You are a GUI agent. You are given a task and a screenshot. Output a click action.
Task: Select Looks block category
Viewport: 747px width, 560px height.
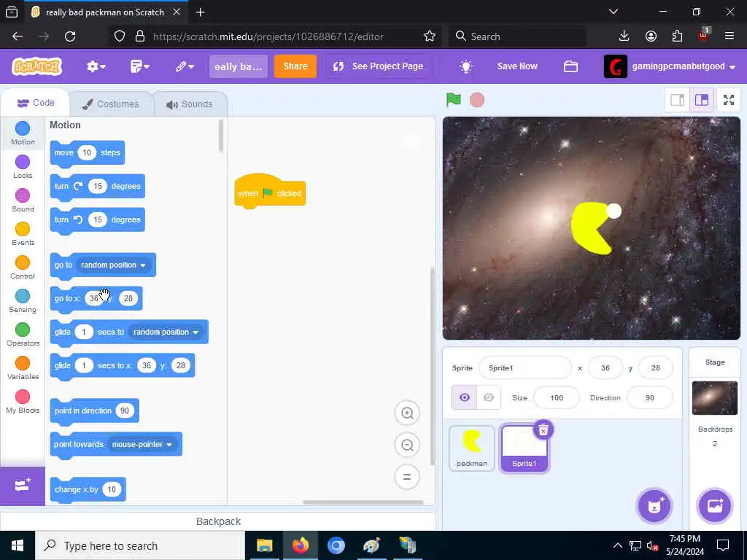[x=23, y=167]
